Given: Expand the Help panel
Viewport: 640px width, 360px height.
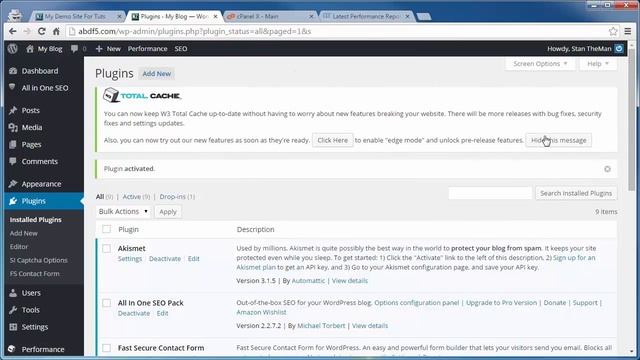Looking at the screenshot, I should [x=598, y=64].
